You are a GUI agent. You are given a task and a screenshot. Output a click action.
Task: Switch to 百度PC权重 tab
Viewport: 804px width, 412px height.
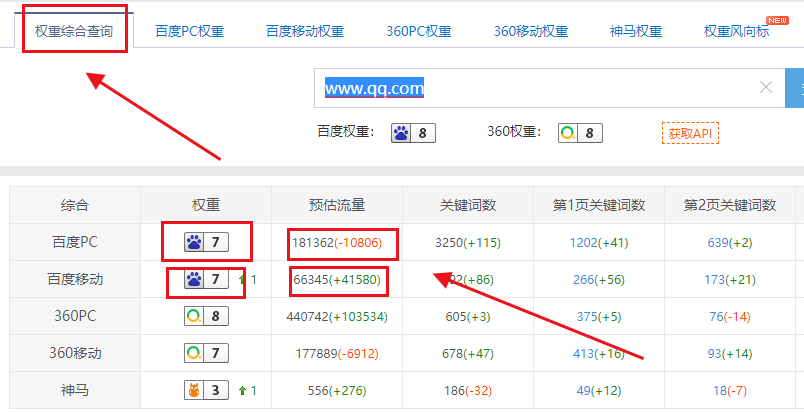(190, 31)
